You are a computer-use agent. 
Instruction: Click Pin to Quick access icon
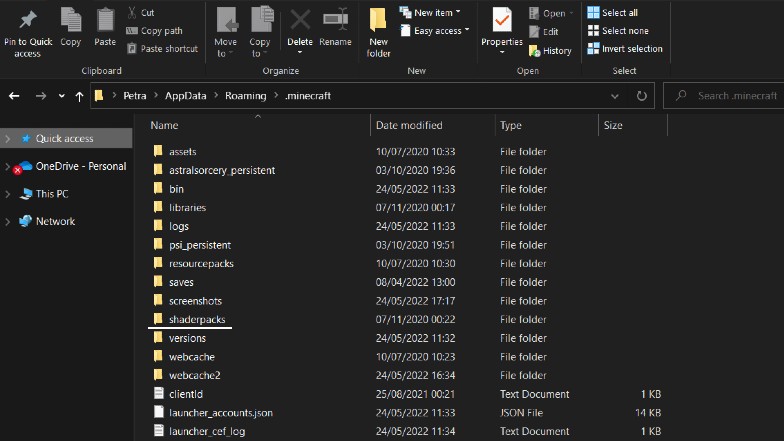28,20
